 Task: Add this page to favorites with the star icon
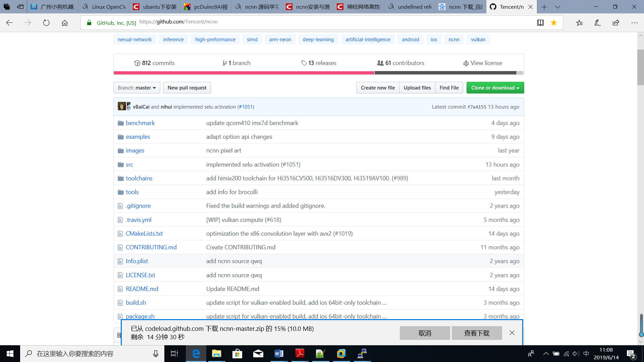point(554,22)
